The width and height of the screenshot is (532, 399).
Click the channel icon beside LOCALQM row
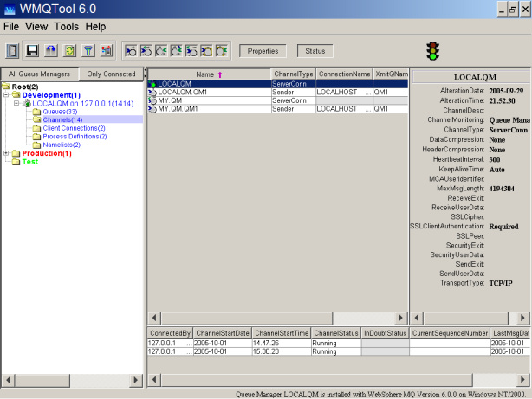click(152, 84)
